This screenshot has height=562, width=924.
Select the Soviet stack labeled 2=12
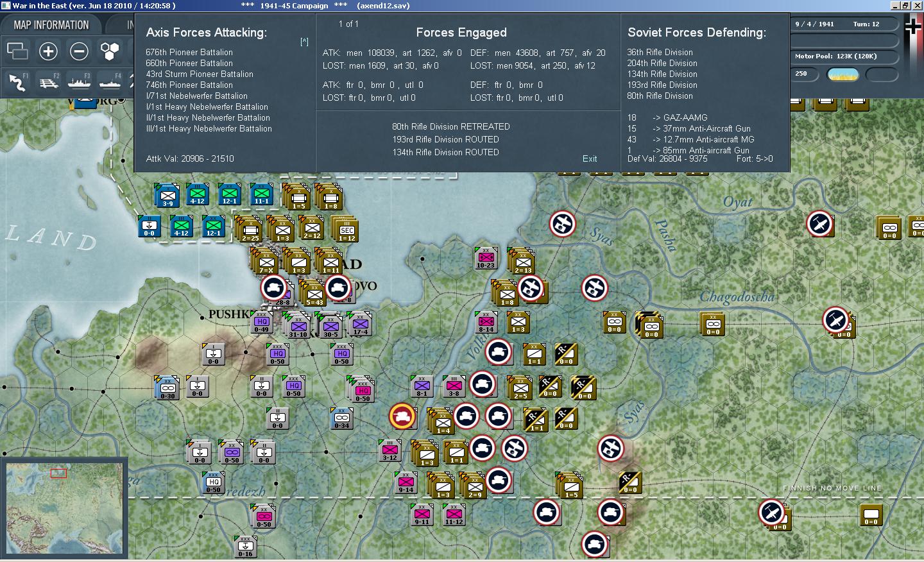pos(312,227)
